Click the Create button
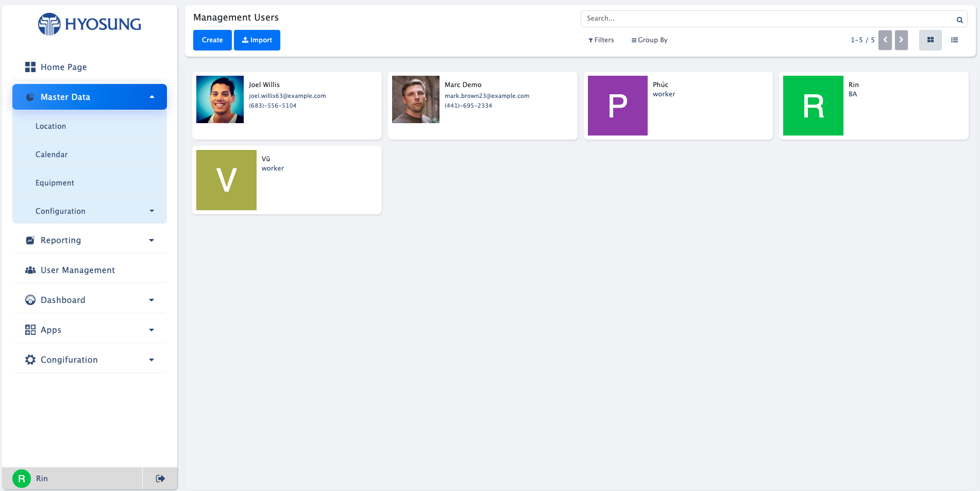Viewport: 980px width, 491px height. (212, 40)
